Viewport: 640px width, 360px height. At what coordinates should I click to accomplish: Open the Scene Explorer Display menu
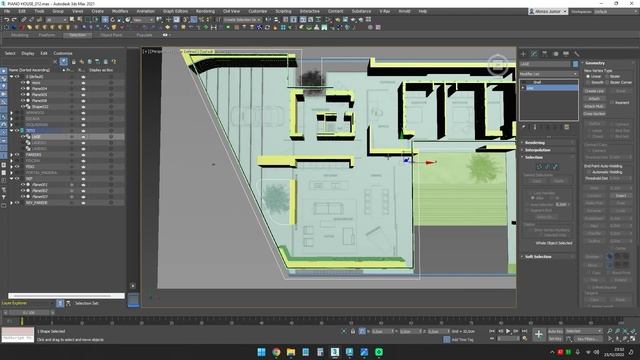click(28, 53)
